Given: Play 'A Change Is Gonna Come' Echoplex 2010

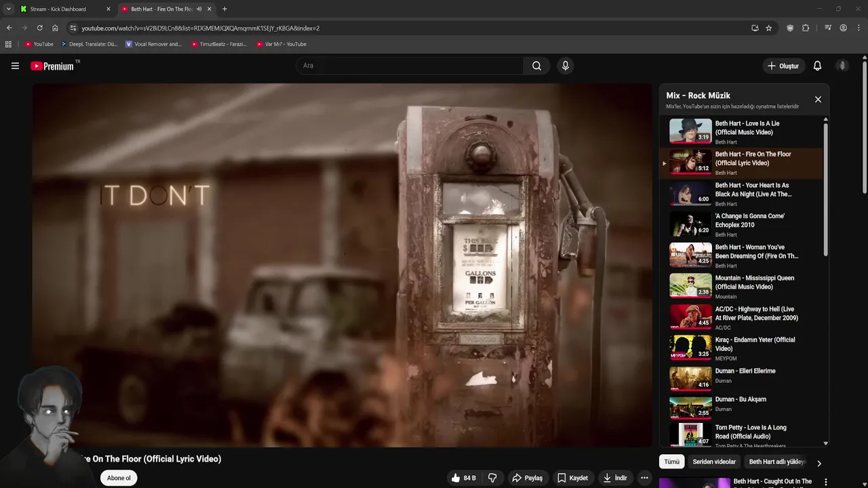Looking at the screenshot, I should click(743, 224).
